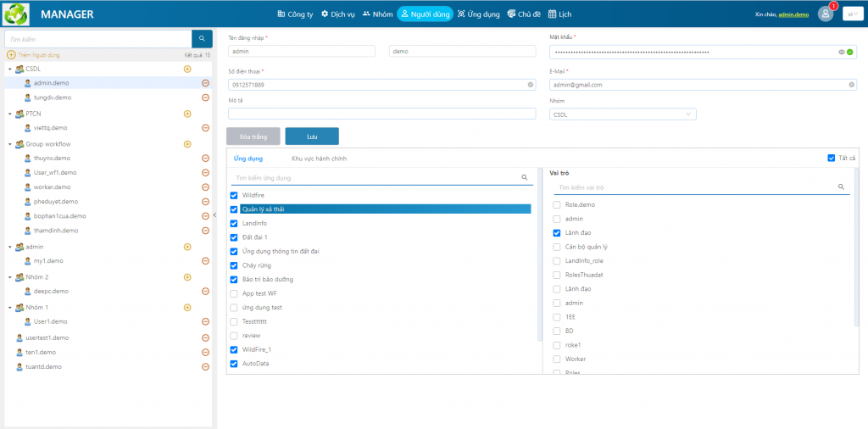Uncheck the Wildfire application checkbox
The image size is (868, 429).
pyautogui.click(x=234, y=195)
